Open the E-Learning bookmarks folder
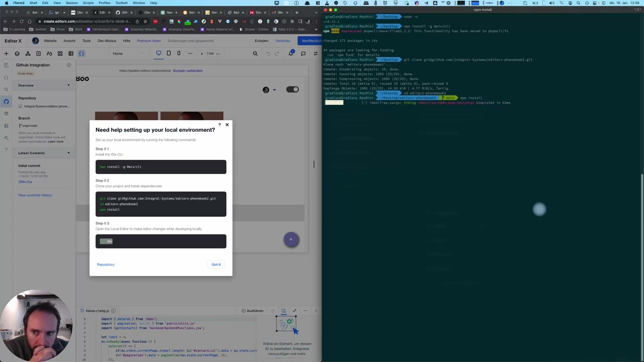This screenshot has height=362, width=644. (15, 29)
